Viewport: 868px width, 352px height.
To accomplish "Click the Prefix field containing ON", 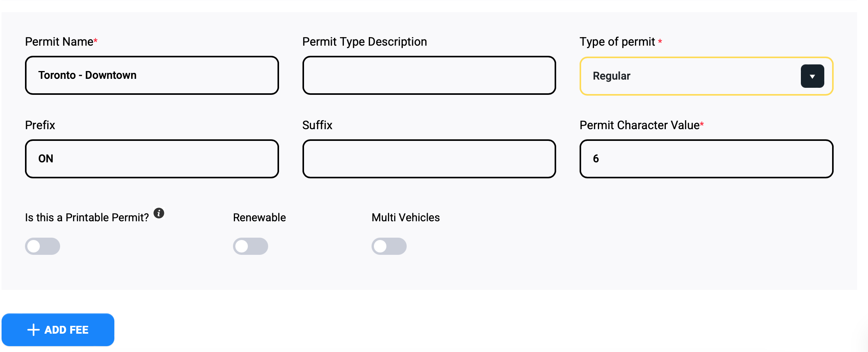I will [152, 159].
